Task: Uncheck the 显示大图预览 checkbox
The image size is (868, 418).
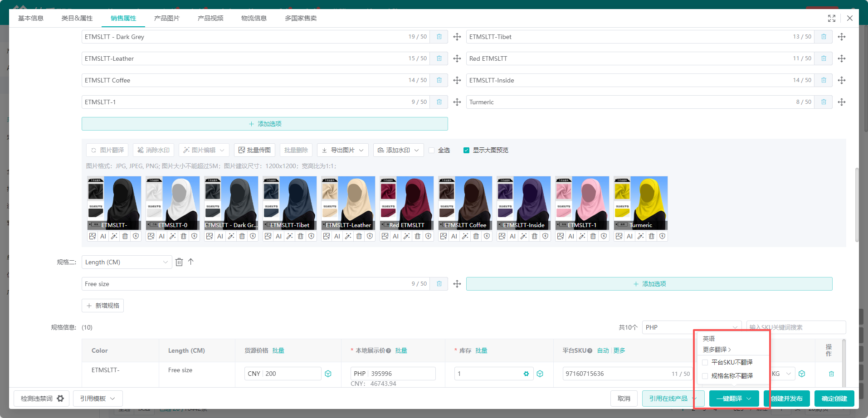Action: [466, 151]
